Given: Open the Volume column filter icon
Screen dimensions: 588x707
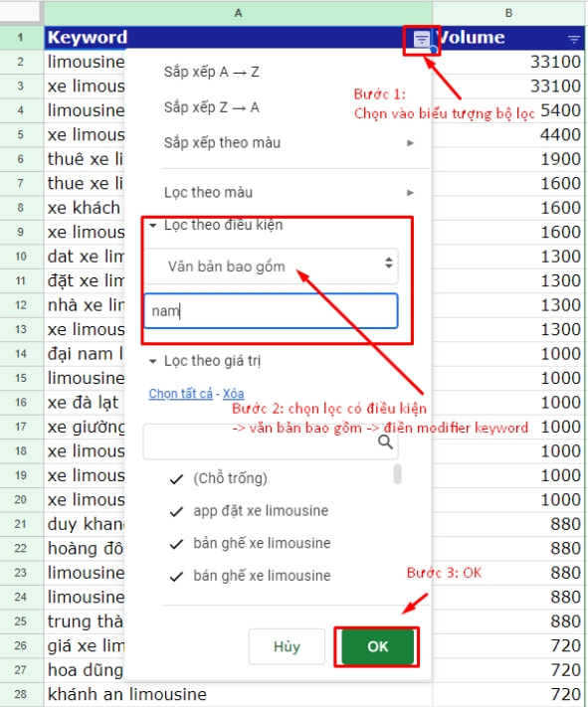Looking at the screenshot, I should click(573, 40).
